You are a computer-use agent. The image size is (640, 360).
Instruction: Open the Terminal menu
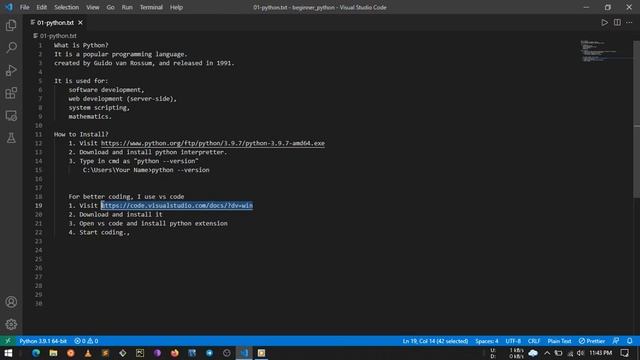151,7
